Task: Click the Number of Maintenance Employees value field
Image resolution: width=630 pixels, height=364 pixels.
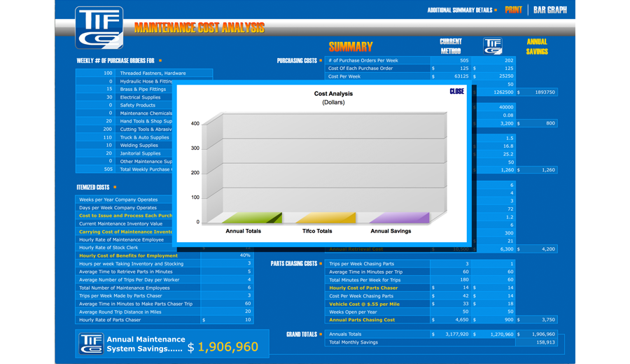Action: (x=227, y=288)
